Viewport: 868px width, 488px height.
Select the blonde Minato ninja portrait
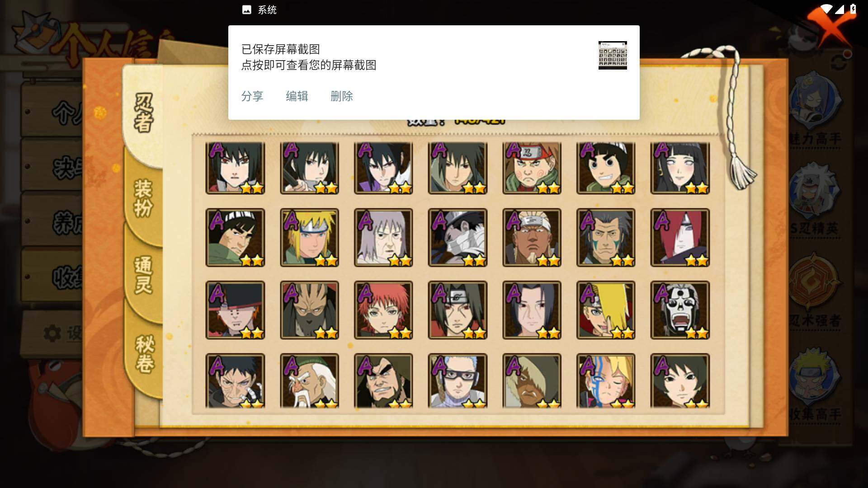309,238
